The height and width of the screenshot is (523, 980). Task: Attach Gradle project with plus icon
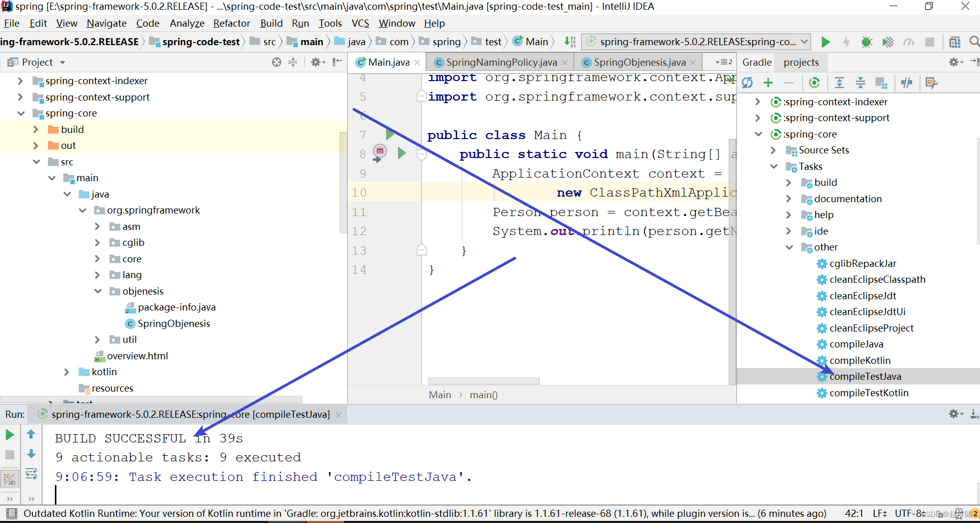768,83
